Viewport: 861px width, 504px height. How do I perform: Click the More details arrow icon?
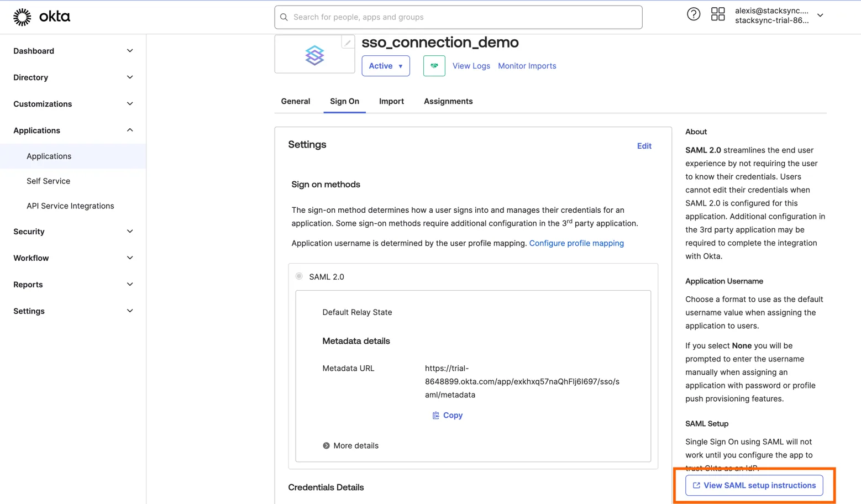click(x=326, y=445)
